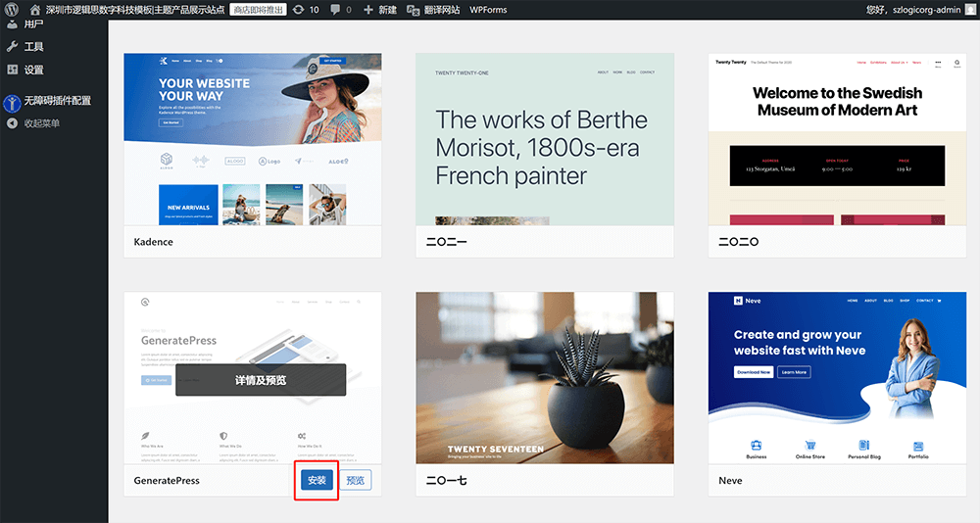Preview the GeneratePress theme with 预览
980x523 pixels.
[x=355, y=480]
